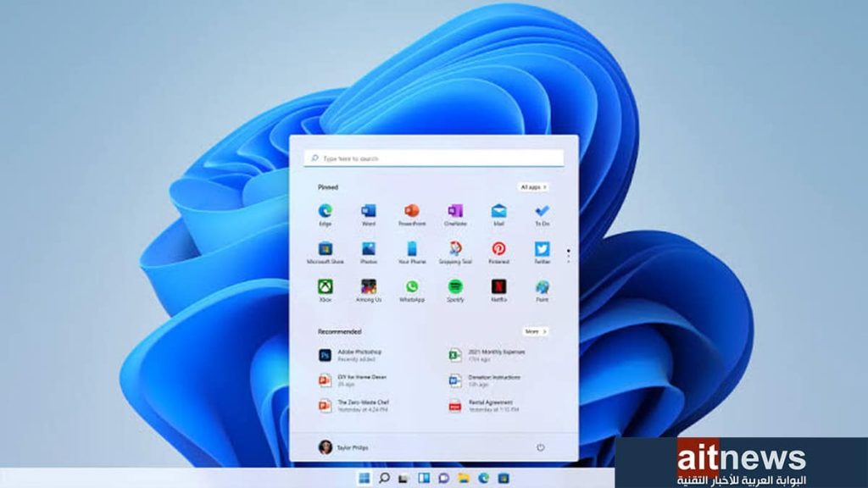Expand the All apps list
The height and width of the screenshot is (488, 868).
pyautogui.click(x=534, y=187)
